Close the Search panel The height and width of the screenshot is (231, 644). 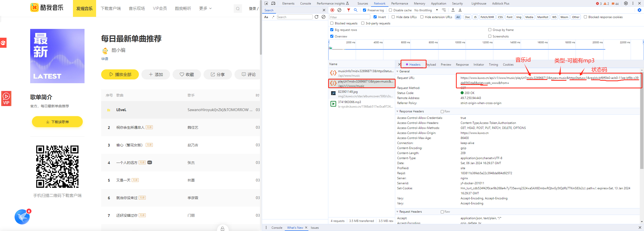(x=324, y=10)
